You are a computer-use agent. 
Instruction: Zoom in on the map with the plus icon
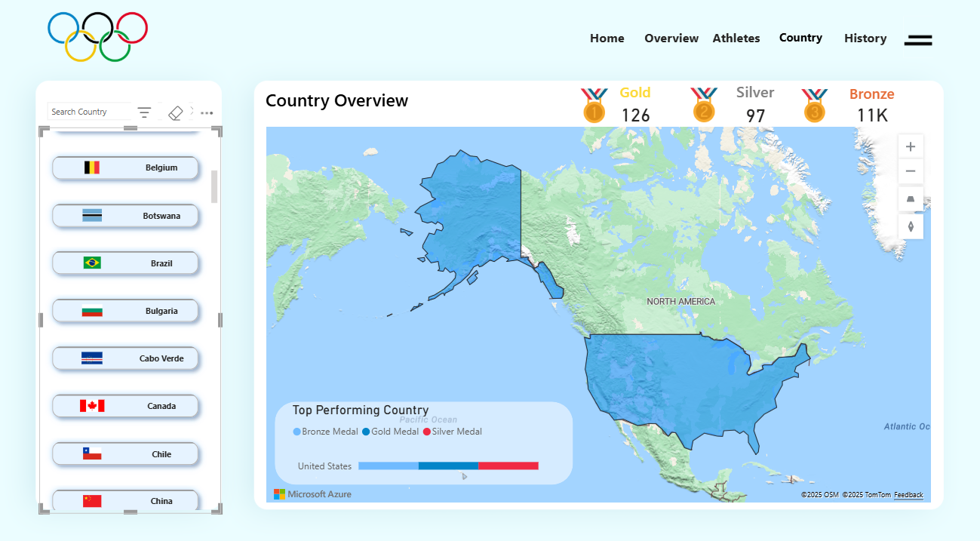click(x=911, y=146)
